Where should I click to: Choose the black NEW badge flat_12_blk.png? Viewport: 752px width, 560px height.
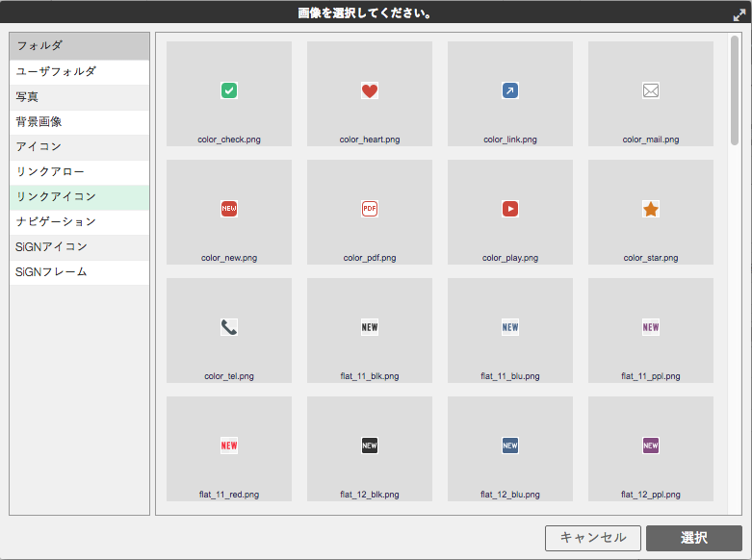[x=370, y=445]
